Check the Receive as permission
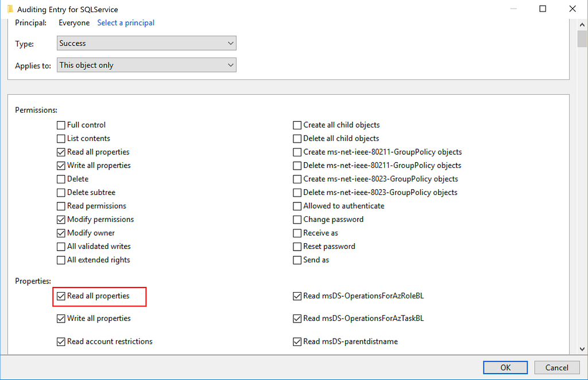Screen dimensions: 588x380 pyautogui.click(x=297, y=233)
